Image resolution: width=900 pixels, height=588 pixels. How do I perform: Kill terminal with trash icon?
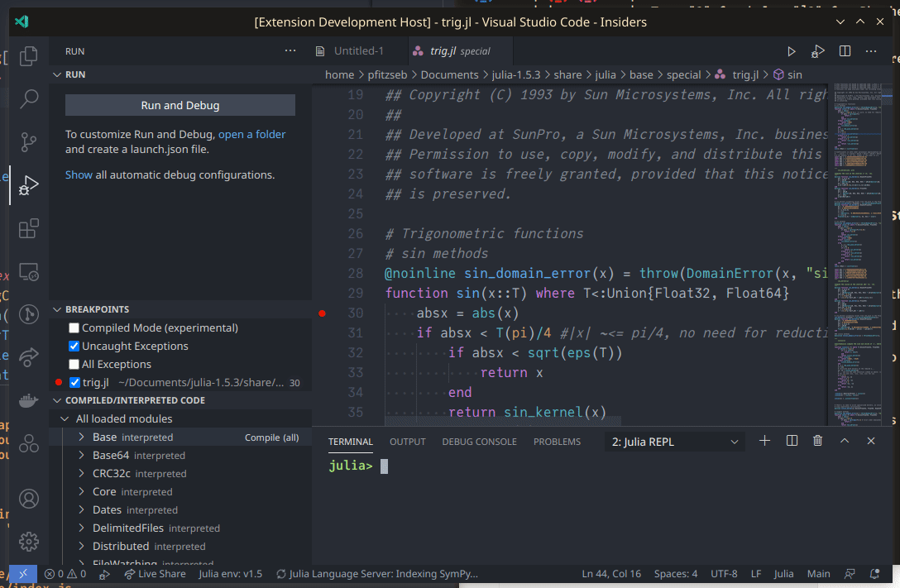click(x=818, y=441)
